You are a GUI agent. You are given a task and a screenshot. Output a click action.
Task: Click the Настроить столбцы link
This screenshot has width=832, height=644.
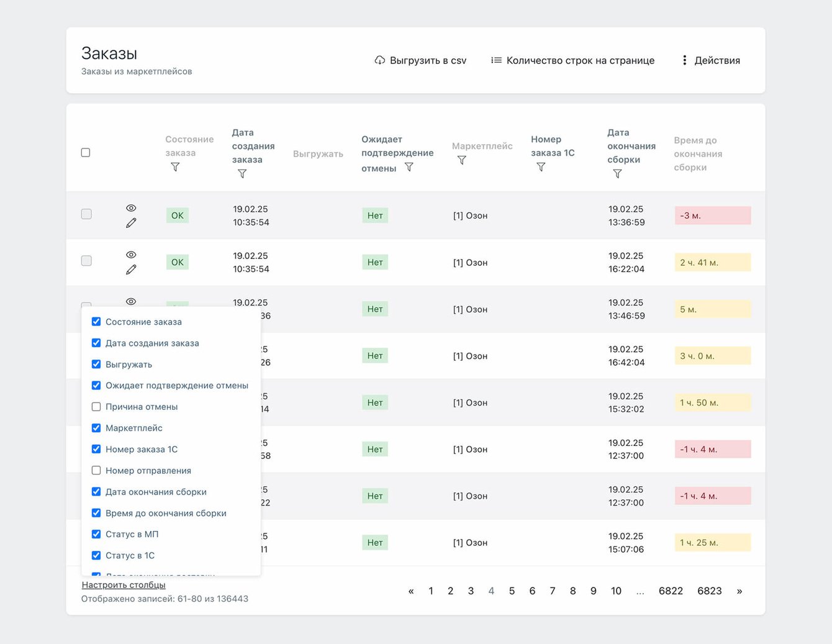[x=124, y=585]
